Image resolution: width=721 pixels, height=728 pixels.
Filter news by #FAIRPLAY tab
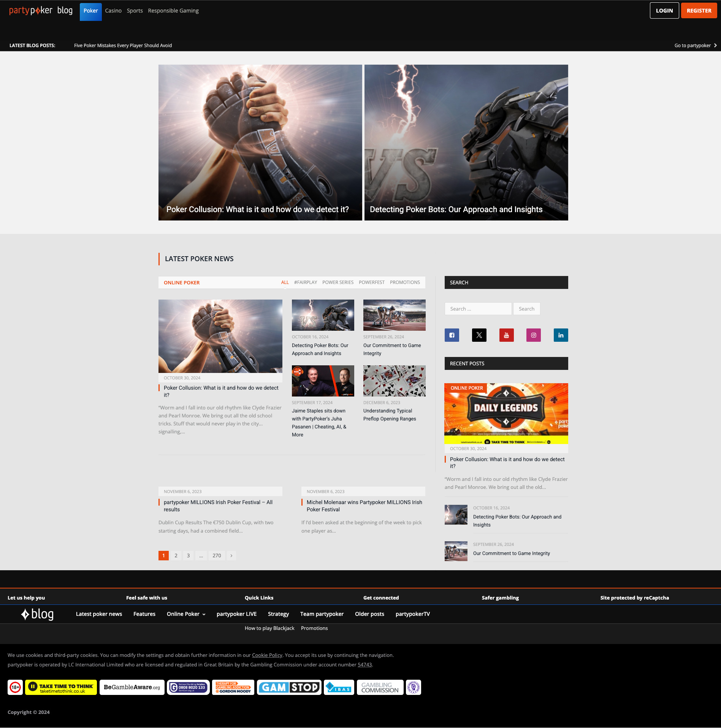pos(306,282)
